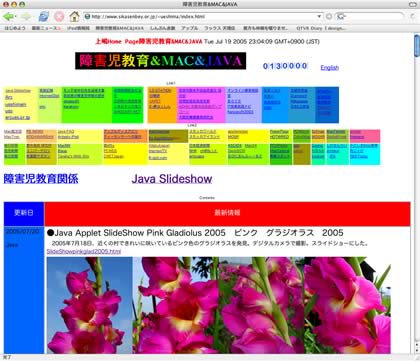This screenshot has height=361, width=420.
Task: Click the first gladiolus photo on blue sky
Action: (x=90, y=305)
